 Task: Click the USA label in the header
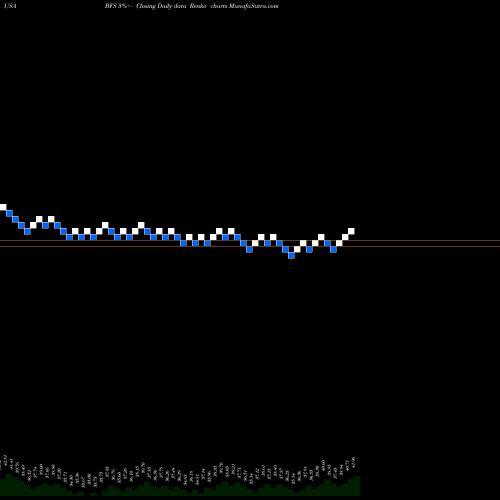click(10, 6)
